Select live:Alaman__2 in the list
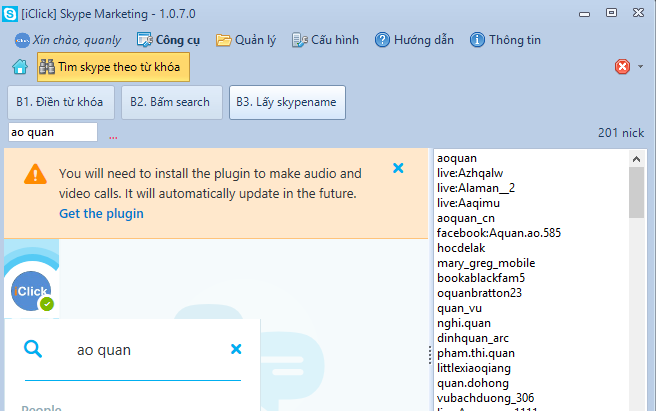Viewport: 656px width, 411px height. (x=476, y=188)
